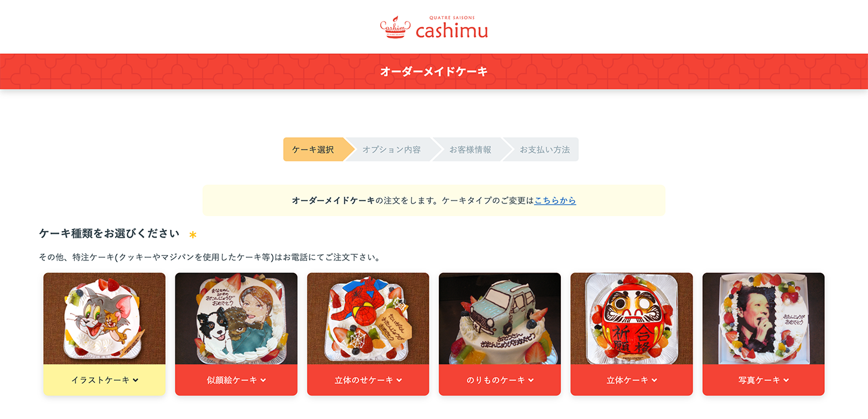Open the 立体ケーキ category bar
This screenshot has width=868, height=419.
tap(632, 380)
